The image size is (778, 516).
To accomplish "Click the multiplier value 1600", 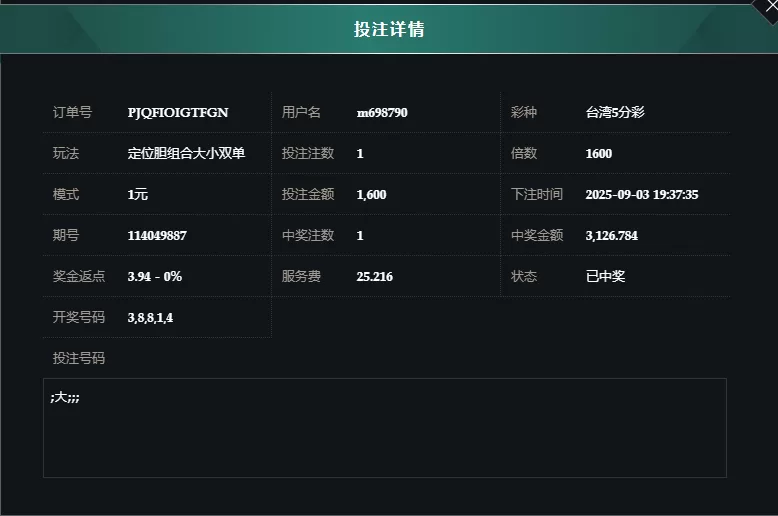I will tap(598, 154).
